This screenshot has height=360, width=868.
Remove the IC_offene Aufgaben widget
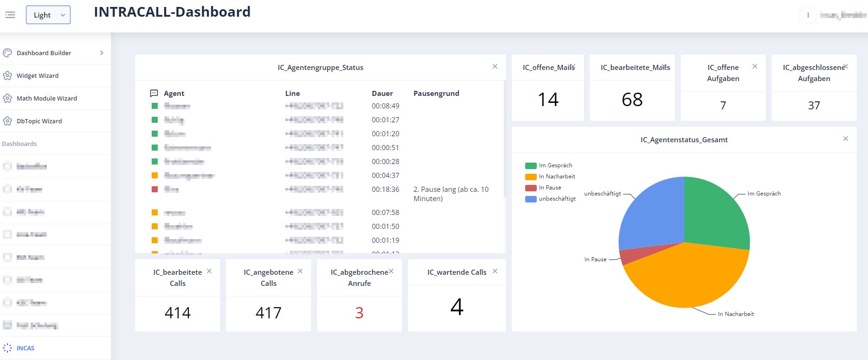755,66
